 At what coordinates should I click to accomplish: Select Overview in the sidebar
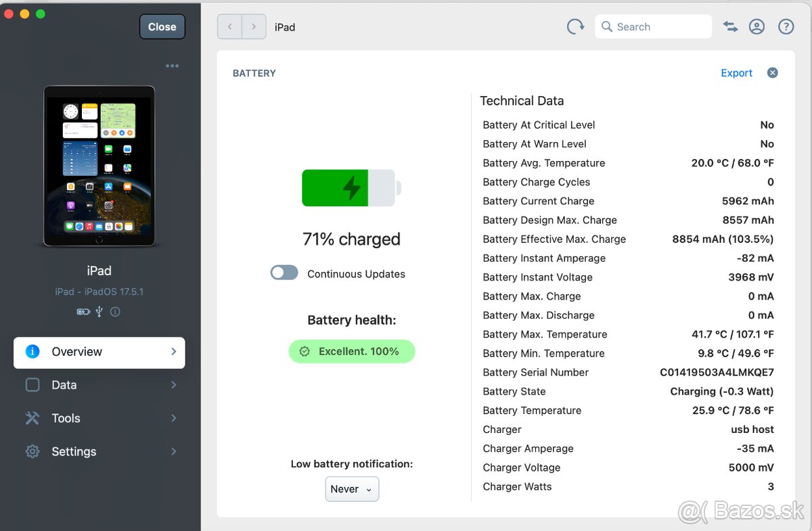pos(99,352)
